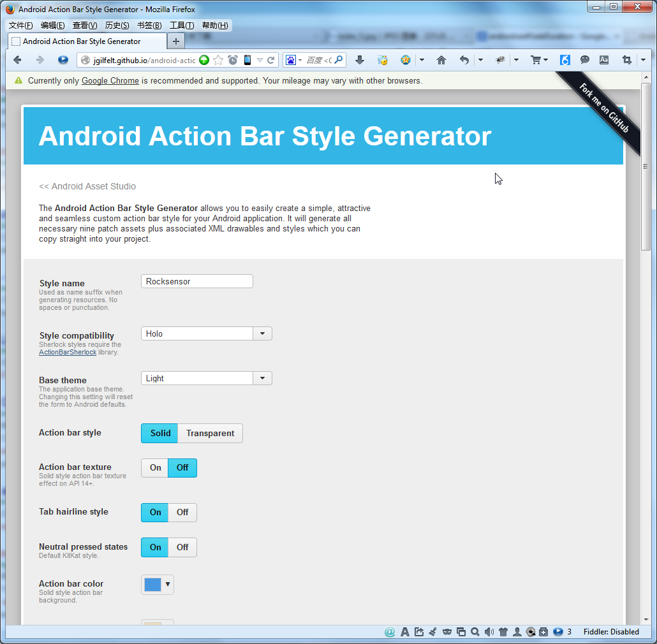The width and height of the screenshot is (657, 644).
Task: Select the Android Action Bar Style Generator tab
Action: pyautogui.click(x=87, y=41)
